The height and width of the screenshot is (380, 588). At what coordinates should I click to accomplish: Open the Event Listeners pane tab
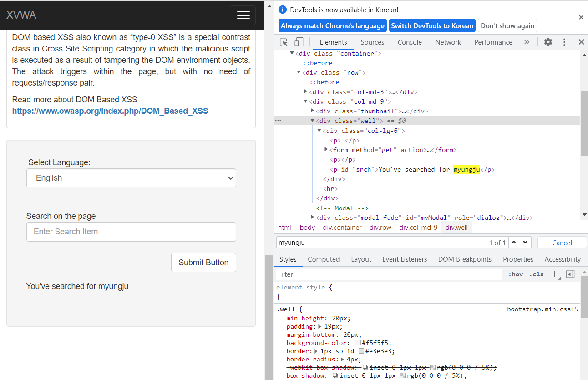point(405,259)
